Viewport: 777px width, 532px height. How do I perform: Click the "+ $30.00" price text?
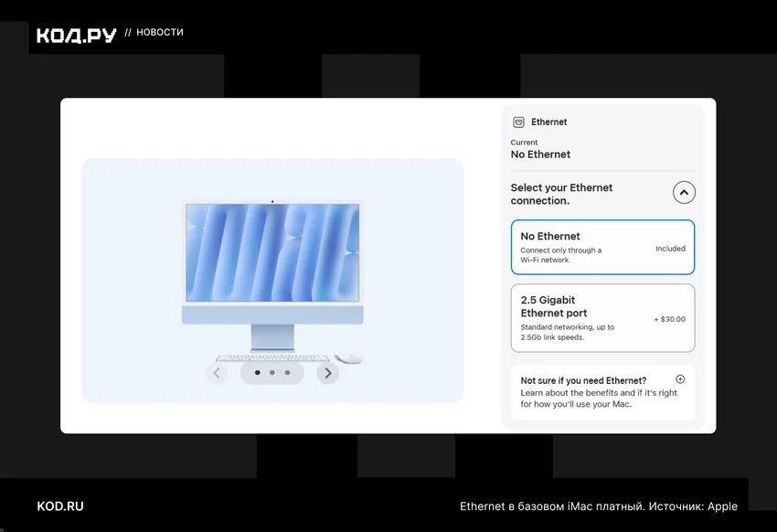tap(669, 319)
